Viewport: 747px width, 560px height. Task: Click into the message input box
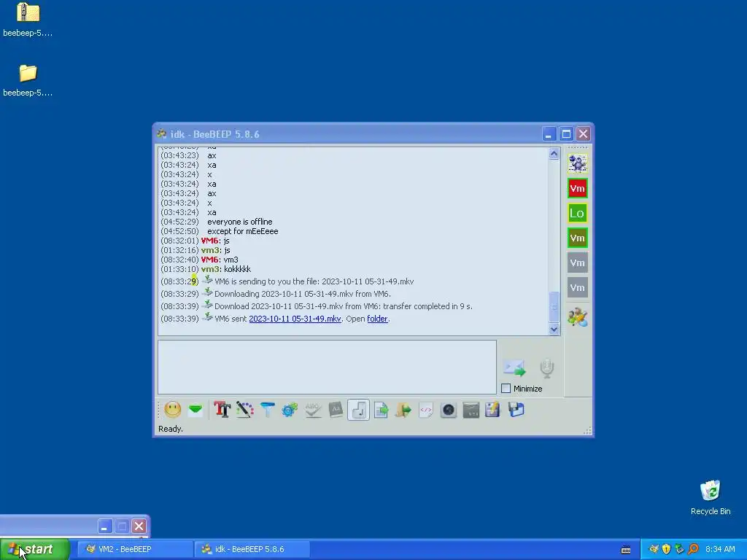click(x=327, y=367)
